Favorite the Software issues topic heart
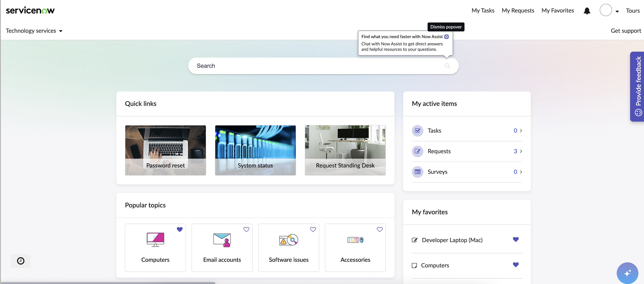This screenshot has height=284, width=644. (313, 230)
